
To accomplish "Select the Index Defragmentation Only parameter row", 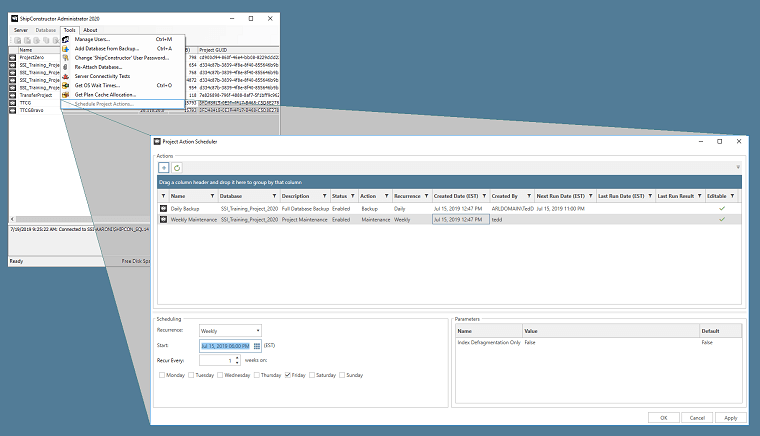I will point(599,342).
